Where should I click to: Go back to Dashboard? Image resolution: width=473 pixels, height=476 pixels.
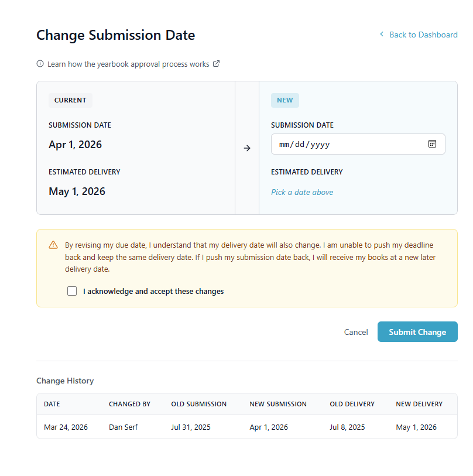423,35
